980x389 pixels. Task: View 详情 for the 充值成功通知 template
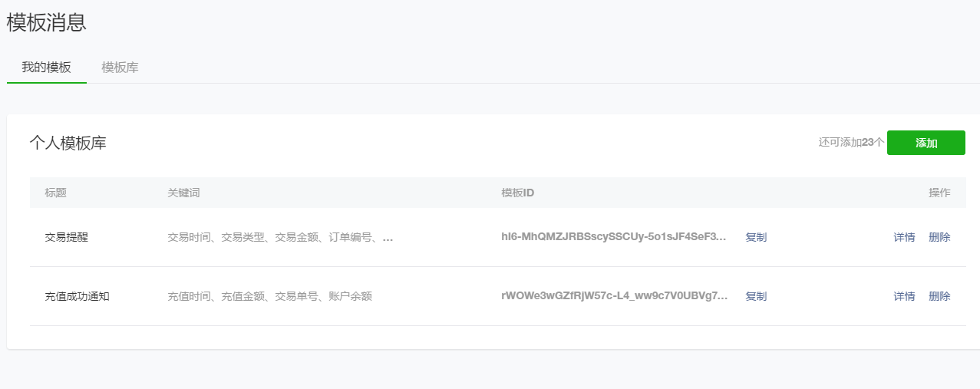tap(903, 296)
